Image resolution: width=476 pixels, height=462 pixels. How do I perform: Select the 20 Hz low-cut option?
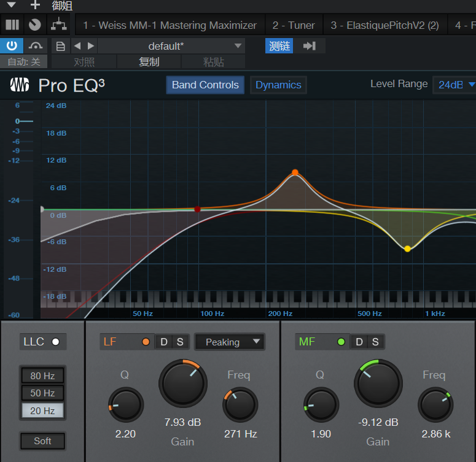[x=42, y=410]
